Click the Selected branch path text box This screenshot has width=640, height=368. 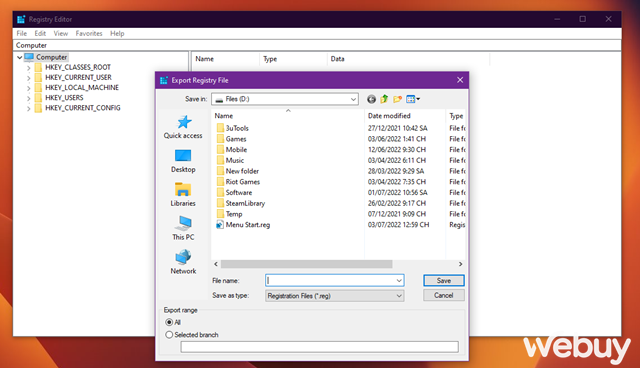[x=320, y=347]
